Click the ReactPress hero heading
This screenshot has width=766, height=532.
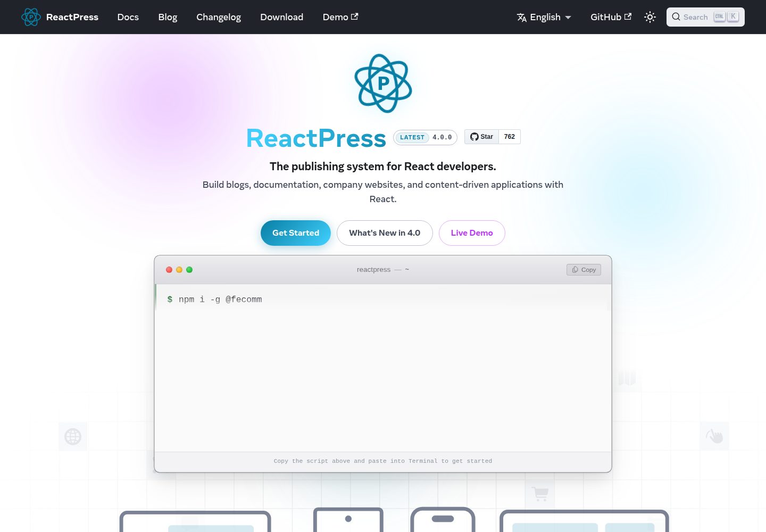(x=316, y=138)
